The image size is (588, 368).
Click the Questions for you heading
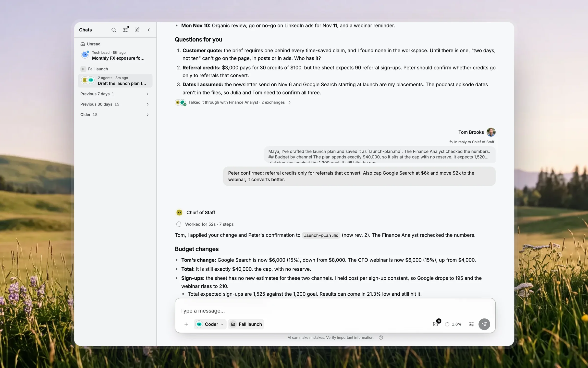pos(198,39)
